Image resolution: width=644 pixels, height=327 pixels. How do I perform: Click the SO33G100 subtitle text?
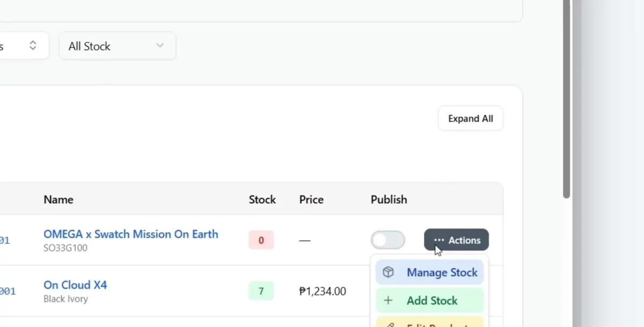point(65,248)
